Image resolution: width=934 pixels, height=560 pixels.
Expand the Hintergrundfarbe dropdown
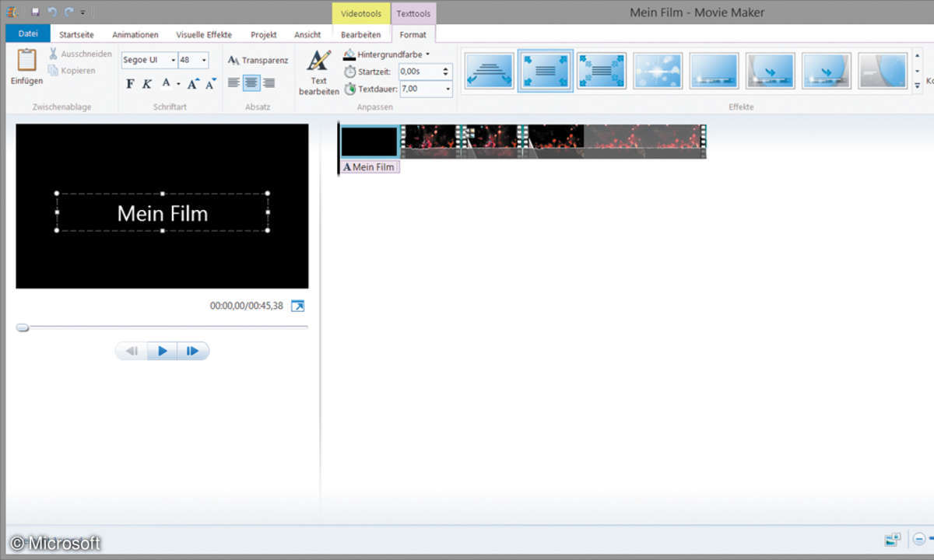[x=427, y=54]
